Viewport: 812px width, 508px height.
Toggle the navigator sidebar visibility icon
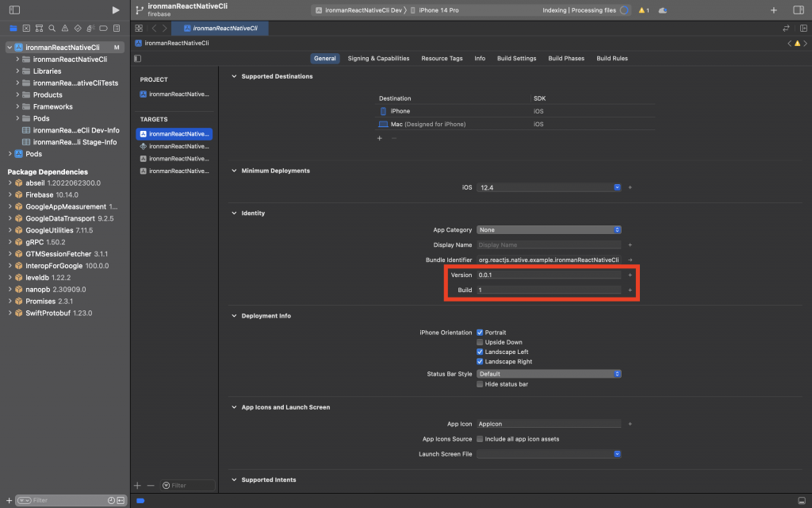(14, 10)
